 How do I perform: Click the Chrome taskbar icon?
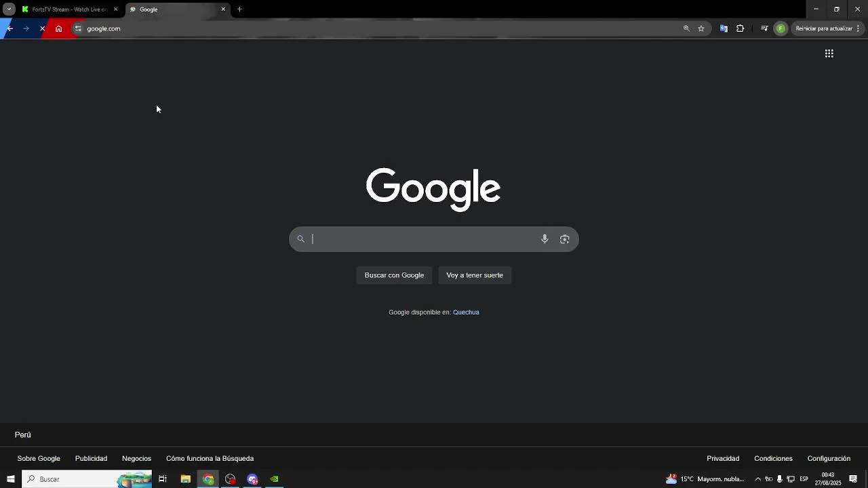(208, 479)
